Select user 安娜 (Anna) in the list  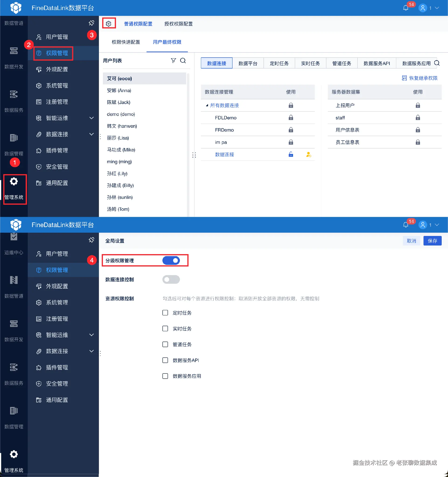[x=119, y=90]
